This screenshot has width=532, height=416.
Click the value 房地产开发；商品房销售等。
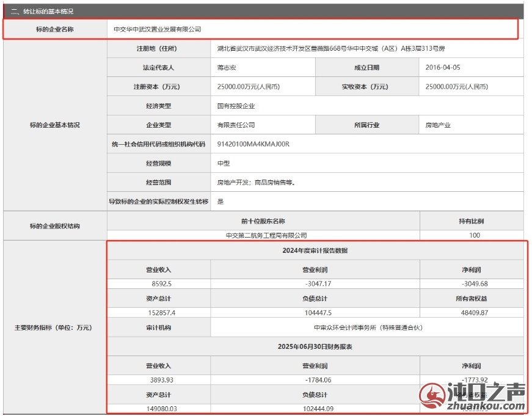256,183
